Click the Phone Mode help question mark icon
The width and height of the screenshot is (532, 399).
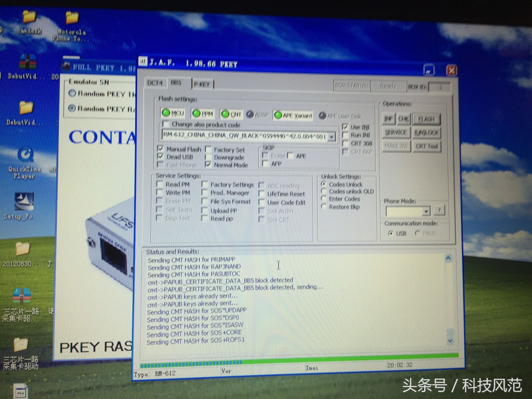click(x=440, y=210)
